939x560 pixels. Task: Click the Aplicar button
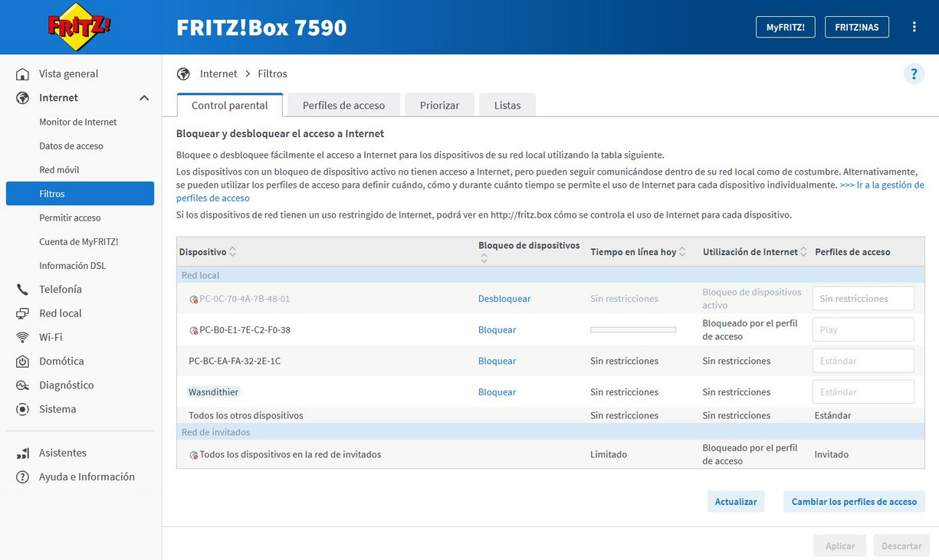point(840,546)
